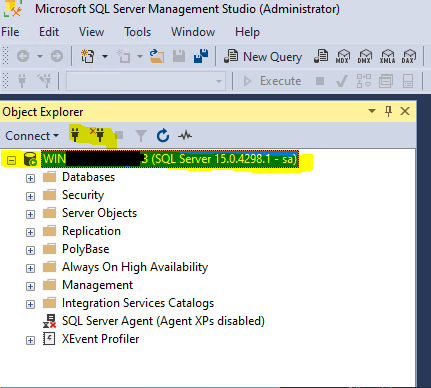Expand the Security folder
The height and width of the screenshot is (388, 431).
tap(30, 196)
